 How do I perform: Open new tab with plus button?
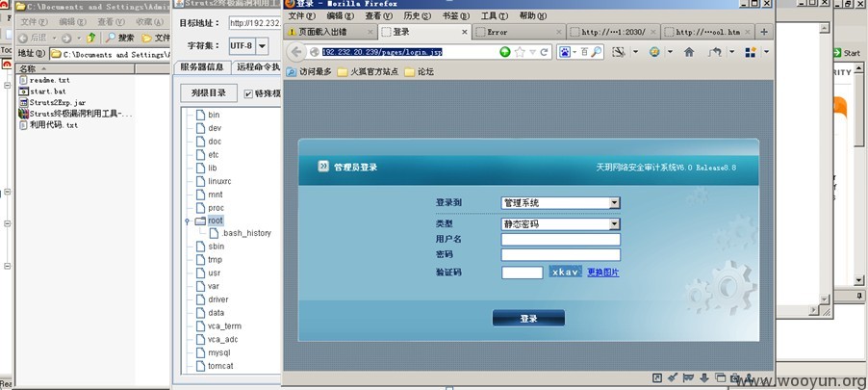(x=764, y=32)
